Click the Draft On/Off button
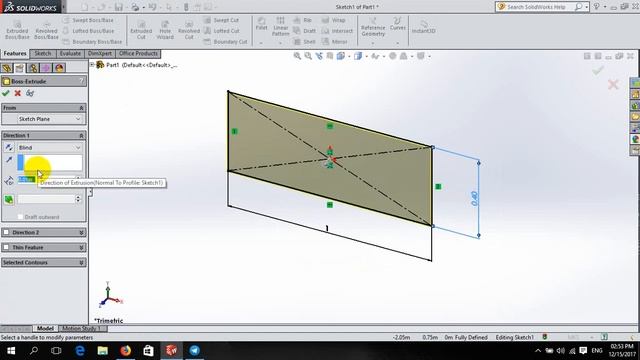This screenshot has height=360, width=640. coord(9,199)
